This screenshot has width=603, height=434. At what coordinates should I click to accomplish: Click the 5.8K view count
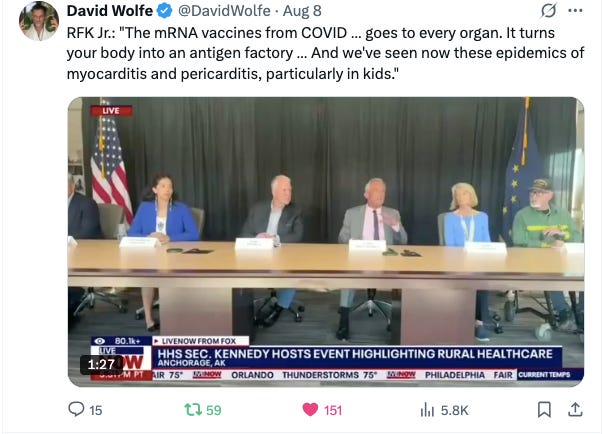455,411
